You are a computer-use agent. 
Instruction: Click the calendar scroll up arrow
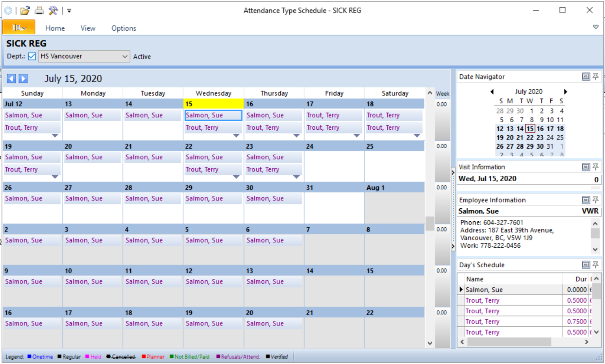430,93
